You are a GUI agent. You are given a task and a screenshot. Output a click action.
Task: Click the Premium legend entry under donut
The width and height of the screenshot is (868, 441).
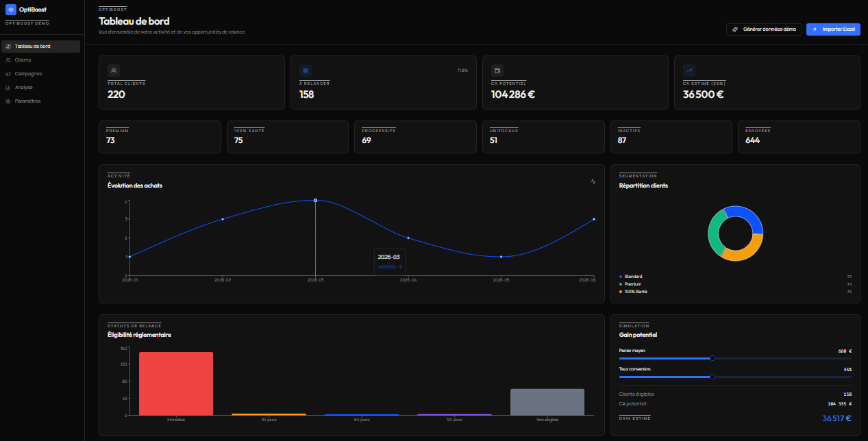point(735,284)
